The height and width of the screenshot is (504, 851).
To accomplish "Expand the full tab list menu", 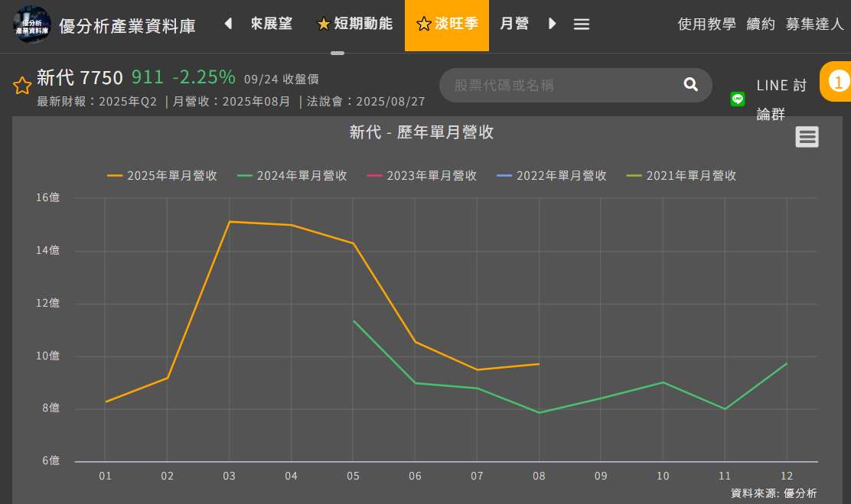I will click(x=581, y=24).
